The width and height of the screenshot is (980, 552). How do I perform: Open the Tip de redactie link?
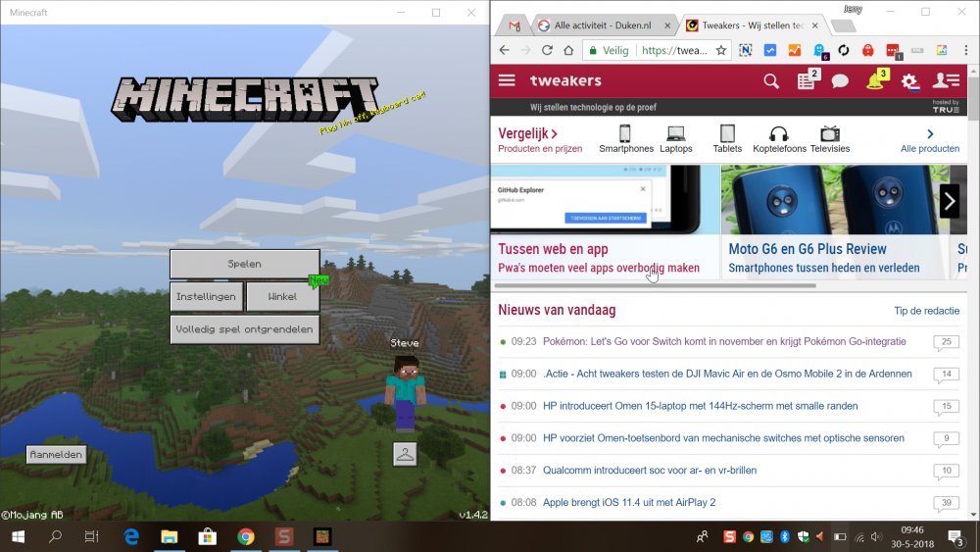[x=926, y=311]
